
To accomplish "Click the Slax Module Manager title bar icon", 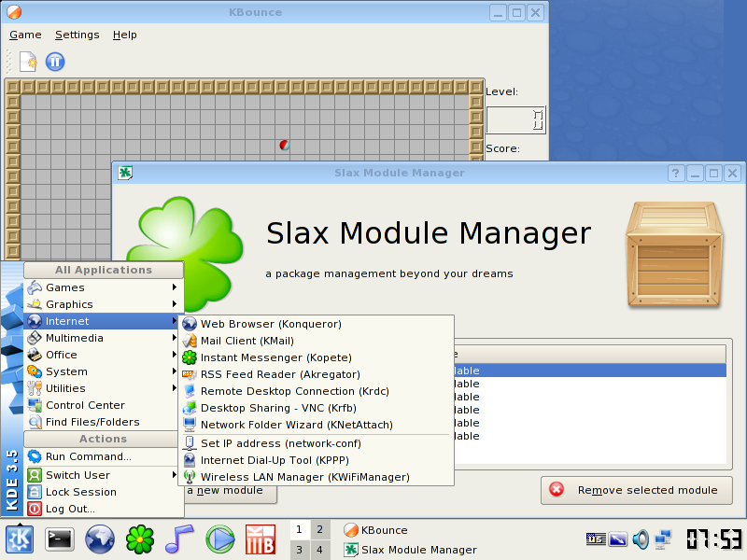I will tap(125, 173).
